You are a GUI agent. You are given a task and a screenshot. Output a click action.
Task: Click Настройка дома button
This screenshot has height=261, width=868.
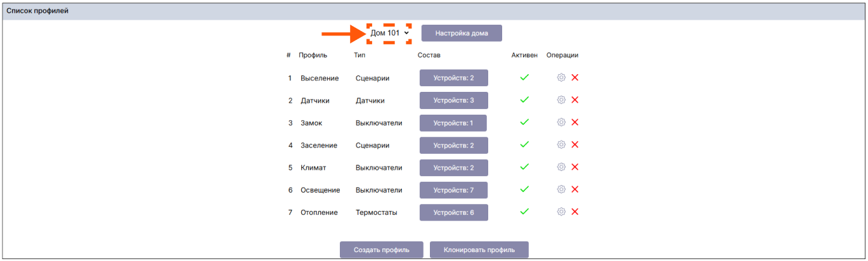(462, 33)
